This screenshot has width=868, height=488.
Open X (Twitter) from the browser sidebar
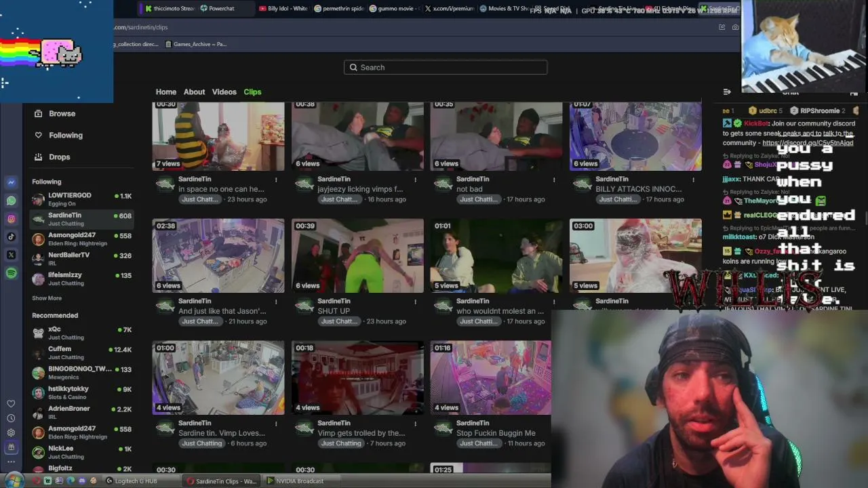[12, 255]
